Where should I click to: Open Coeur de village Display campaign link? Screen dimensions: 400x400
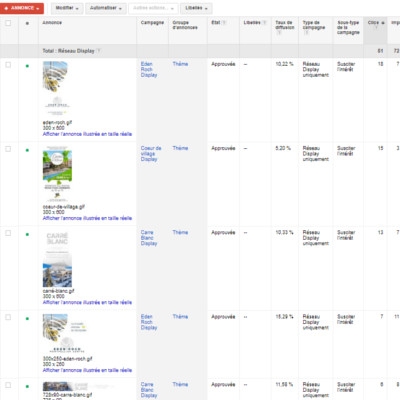tap(151, 154)
